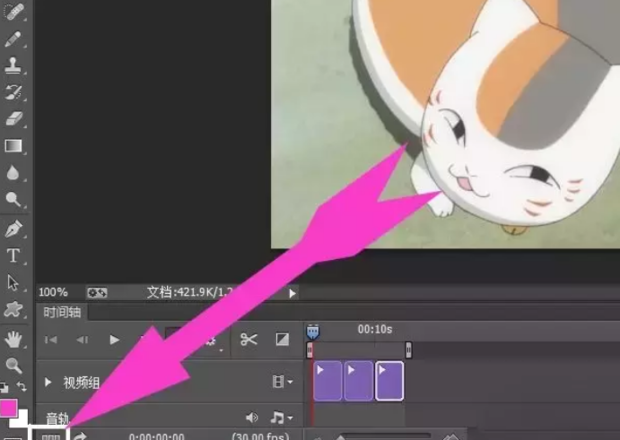This screenshot has height=440, width=620.
Task: Go to first frame in timeline
Action: point(51,340)
